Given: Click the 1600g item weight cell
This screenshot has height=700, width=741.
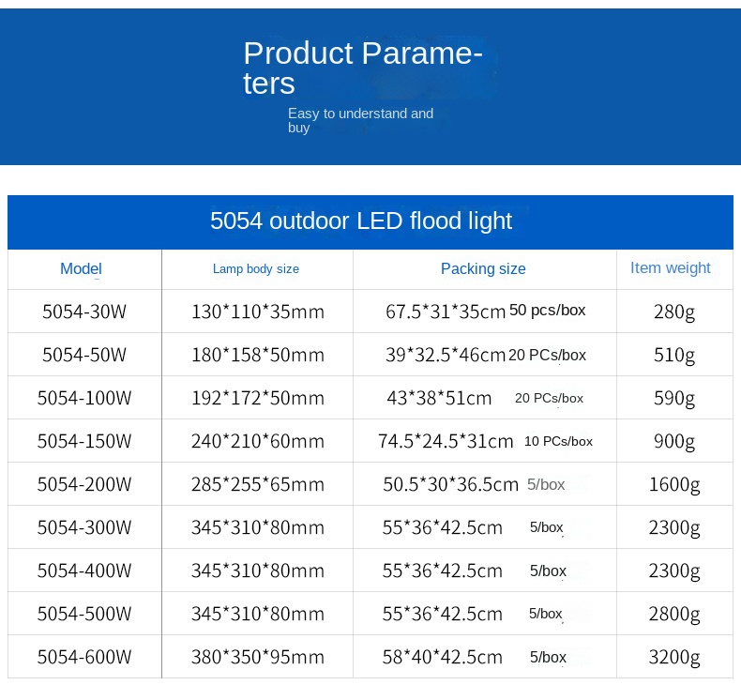Looking at the screenshot, I should pyautogui.click(x=674, y=484).
